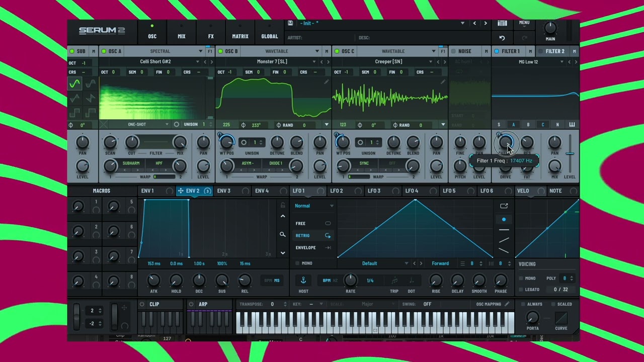
Task: Toggle FILTER 1 enable switch
Action: (x=497, y=51)
